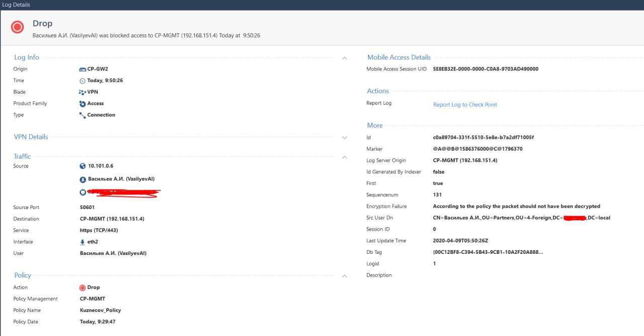This screenshot has height=336, width=644.
Task: Select source port value 50601
Action: (x=87, y=208)
